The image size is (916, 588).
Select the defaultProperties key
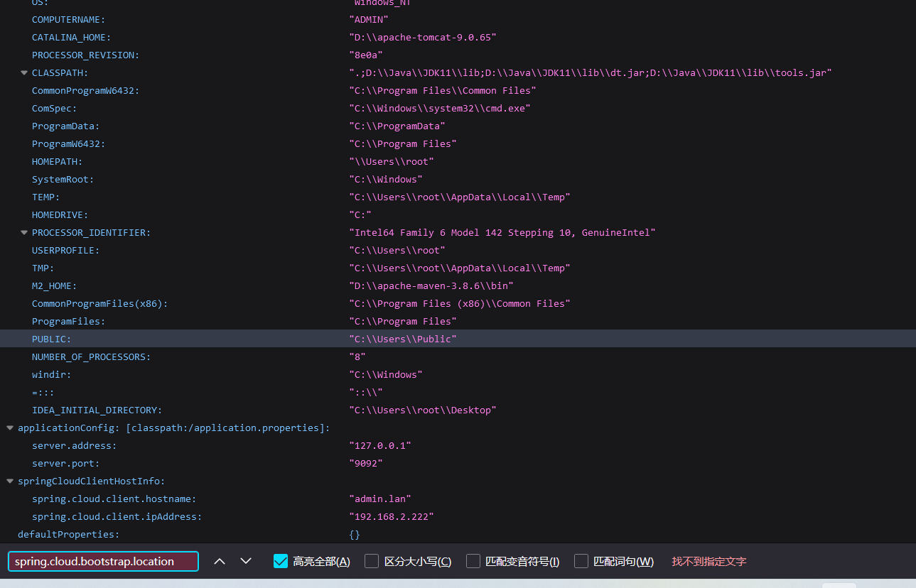coord(68,534)
